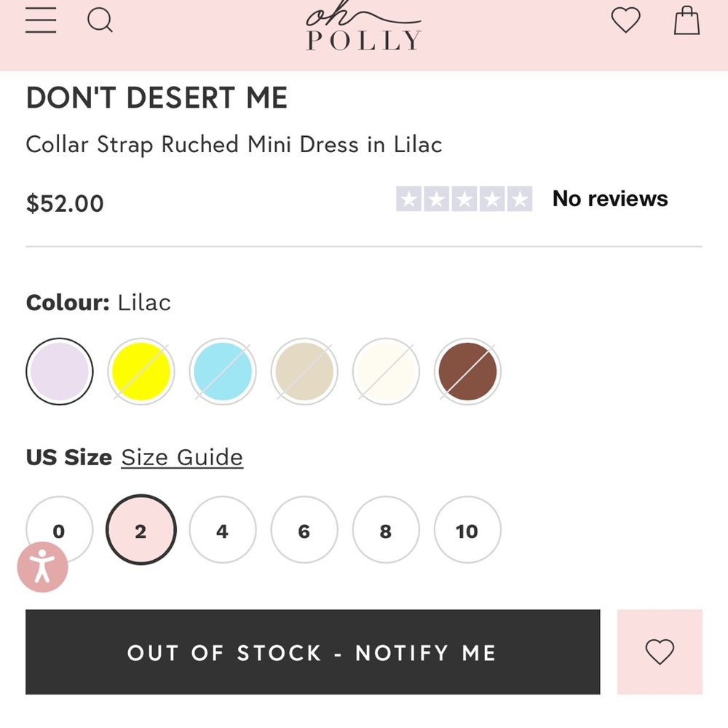Tap the search magnifier icon
Screen dimensions: 728x728
pos(100,20)
